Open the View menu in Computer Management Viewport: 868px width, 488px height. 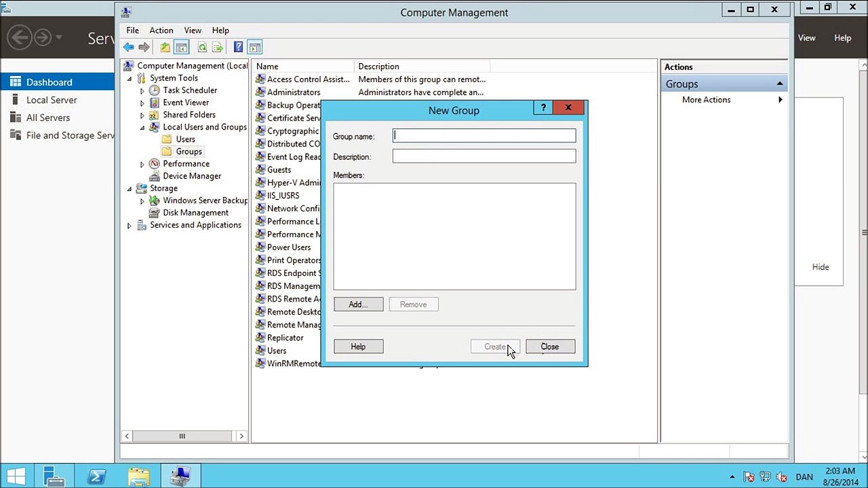point(193,30)
